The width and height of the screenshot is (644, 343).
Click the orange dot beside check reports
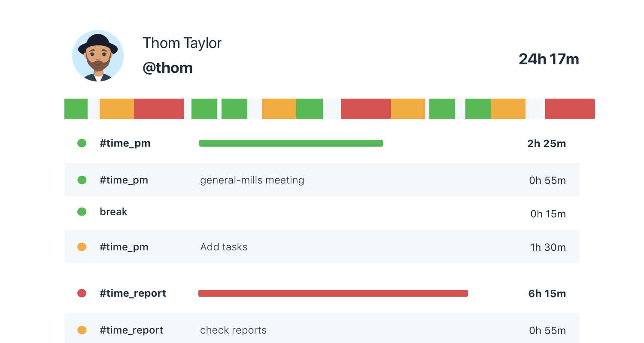click(82, 330)
